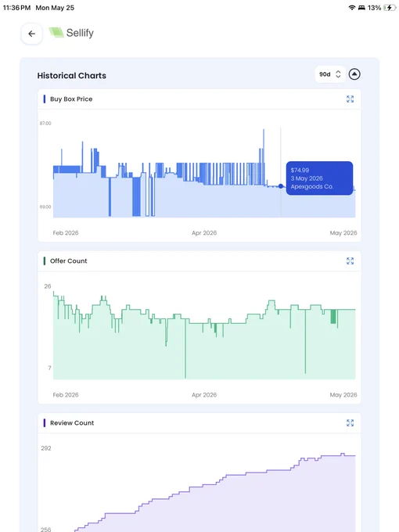Open the 90d time range dropdown

click(x=330, y=74)
